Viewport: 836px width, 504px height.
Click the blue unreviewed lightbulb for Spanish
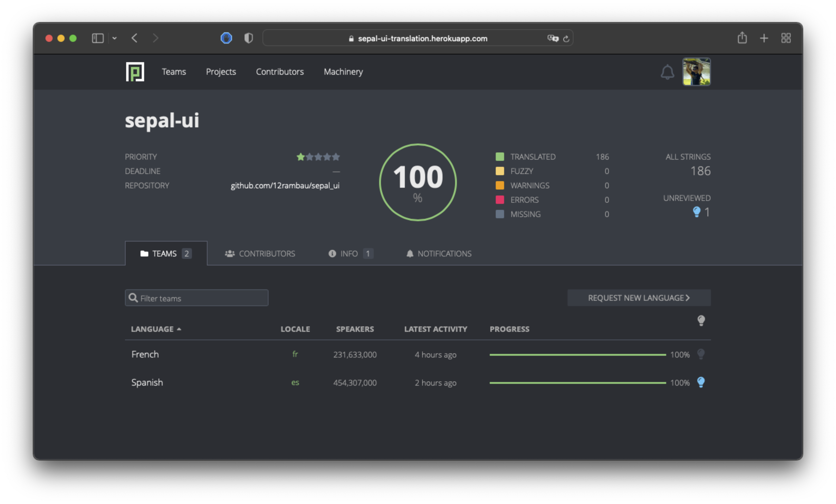(701, 382)
